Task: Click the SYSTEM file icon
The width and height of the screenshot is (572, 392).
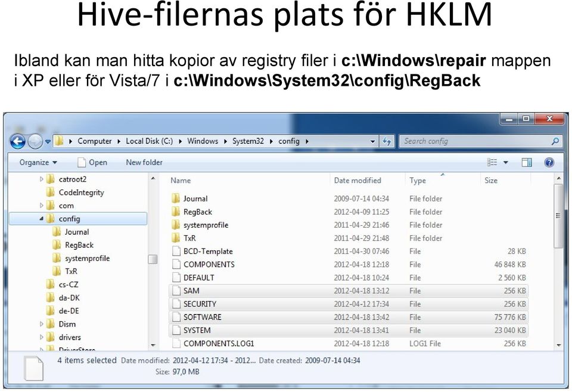Action: pos(176,330)
